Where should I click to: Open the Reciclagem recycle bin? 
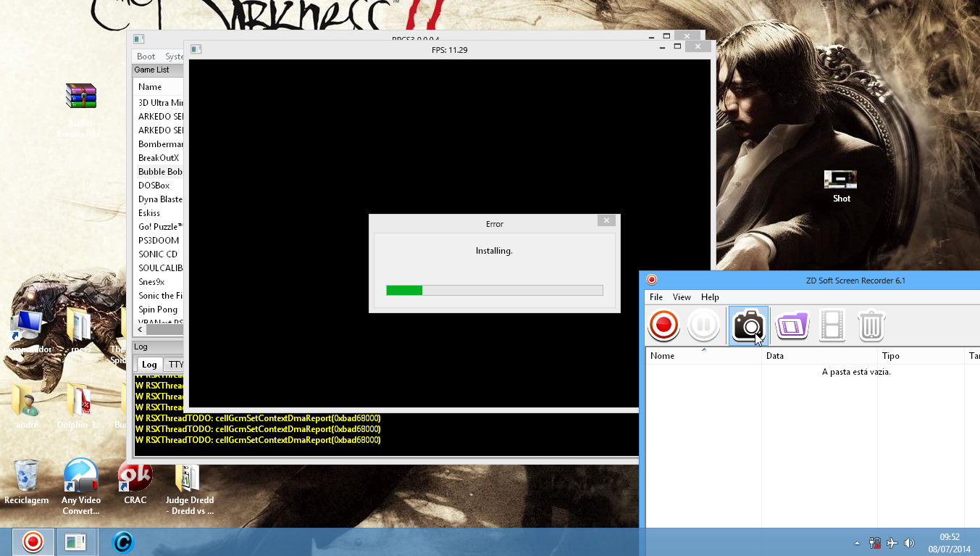click(x=27, y=484)
